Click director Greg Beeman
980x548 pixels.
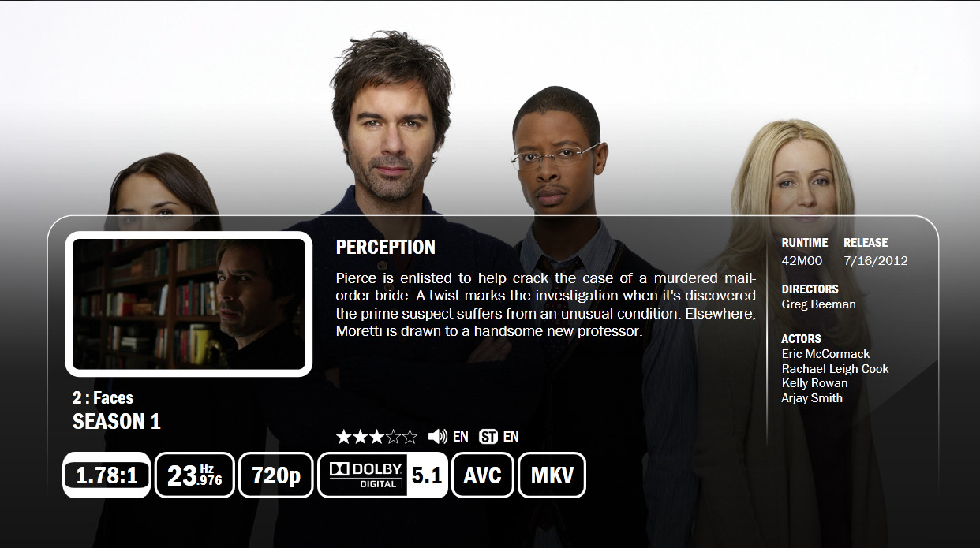(819, 304)
